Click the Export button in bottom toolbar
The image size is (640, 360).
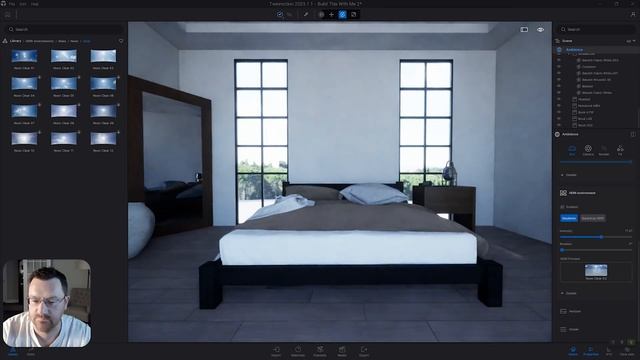point(364,351)
